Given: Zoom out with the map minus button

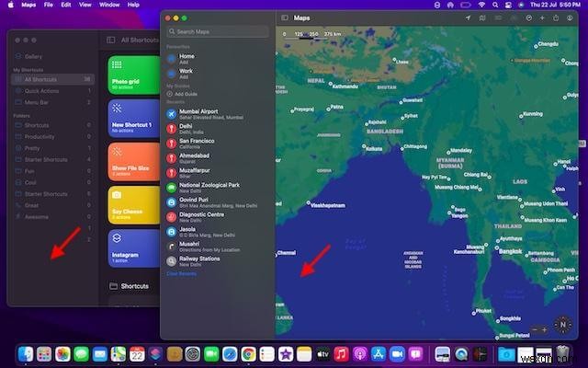Looking at the screenshot, I should tap(535, 329).
